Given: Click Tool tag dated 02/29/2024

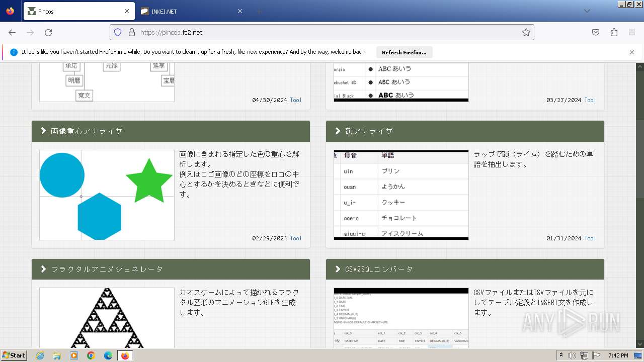Looking at the screenshot, I should [296, 238].
